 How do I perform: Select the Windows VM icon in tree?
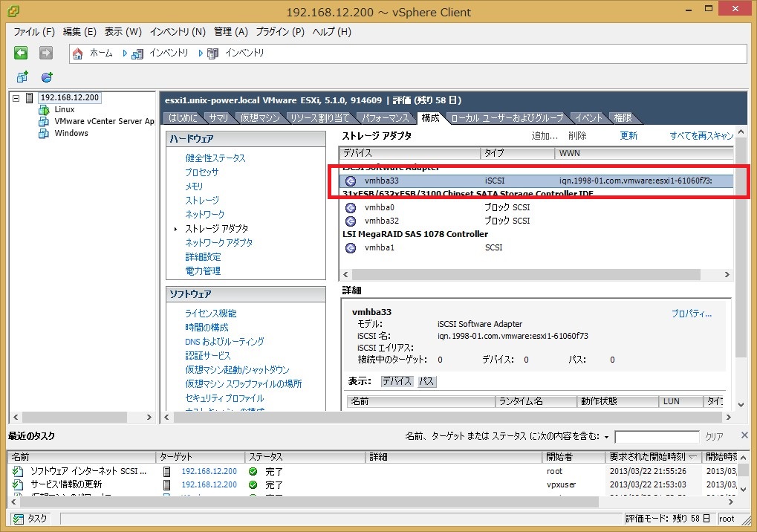click(x=43, y=133)
